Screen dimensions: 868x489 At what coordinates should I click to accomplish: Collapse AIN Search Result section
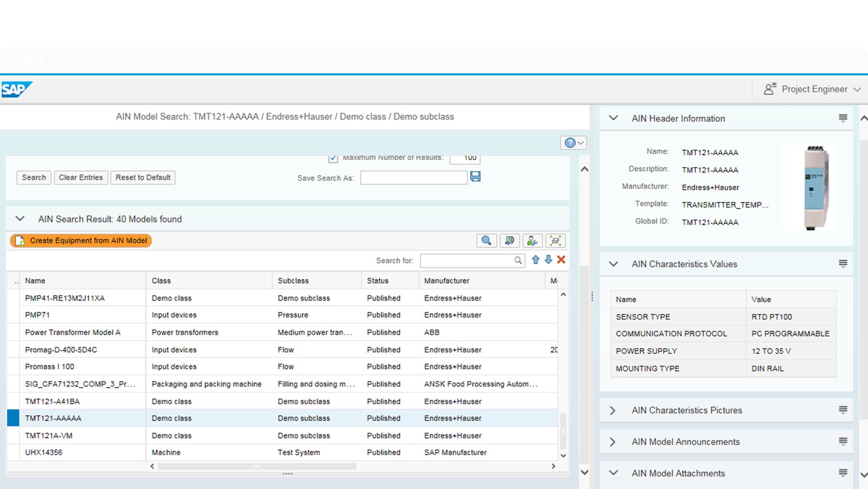[x=20, y=219]
